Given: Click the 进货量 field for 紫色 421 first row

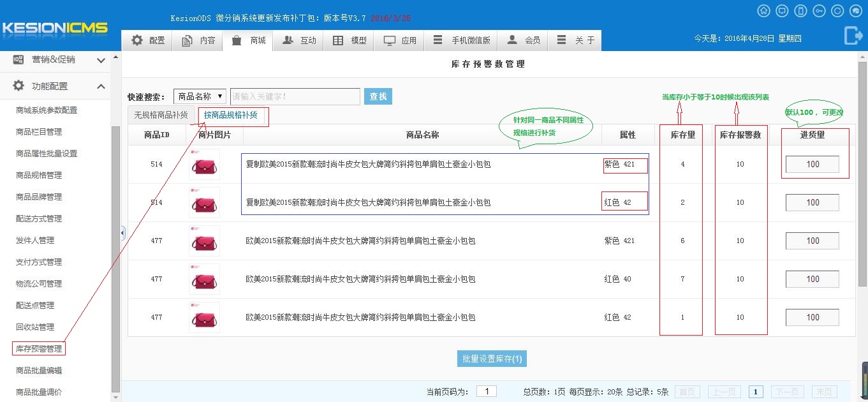Looking at the screenshot, I should (813, 165).
